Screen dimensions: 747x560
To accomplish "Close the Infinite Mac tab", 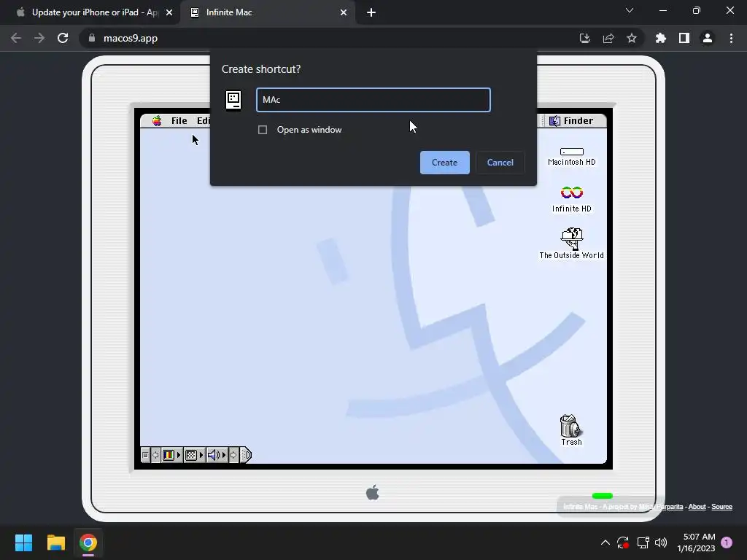I will [344, 12].
